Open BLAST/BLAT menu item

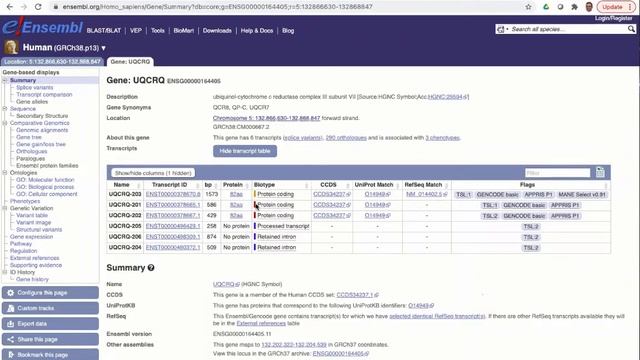pos(104,31)
